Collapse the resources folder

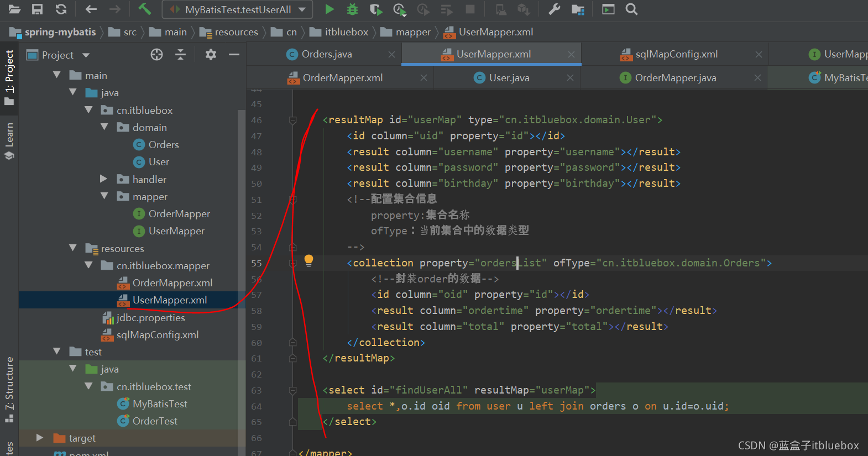pyautogui.click(x=72, y=248)
